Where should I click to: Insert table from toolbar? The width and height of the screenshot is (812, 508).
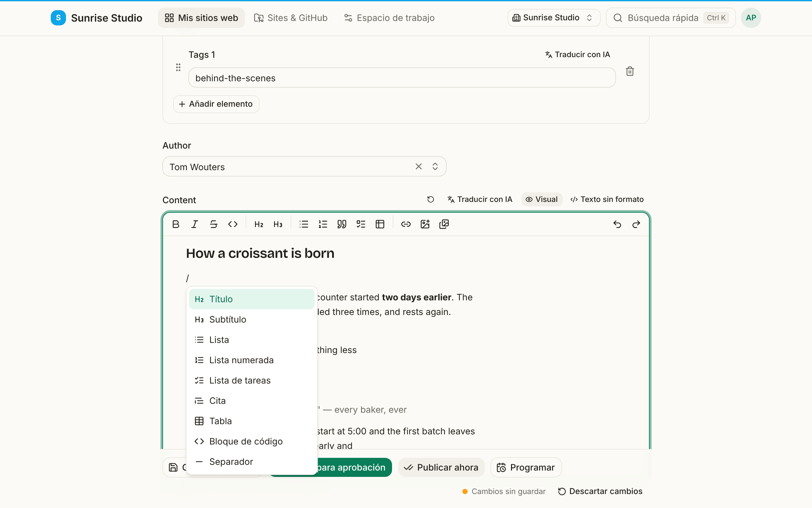pyautogui.click(x=380, y=224)
